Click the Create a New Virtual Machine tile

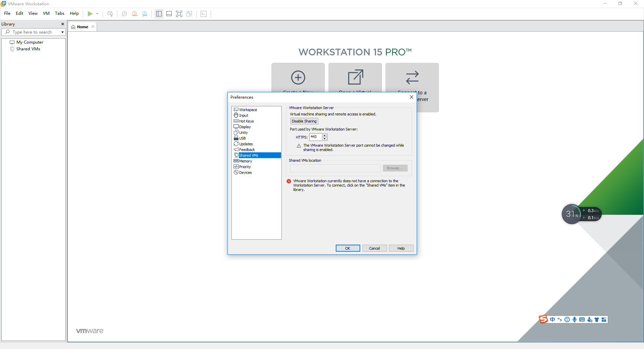(x=298, y=78)
